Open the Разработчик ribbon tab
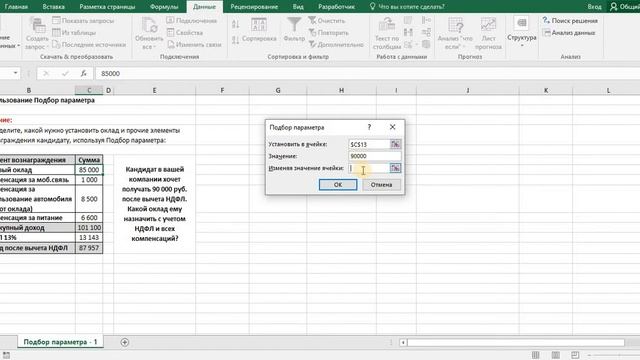 pyautogui.click(x=336, y=7)
